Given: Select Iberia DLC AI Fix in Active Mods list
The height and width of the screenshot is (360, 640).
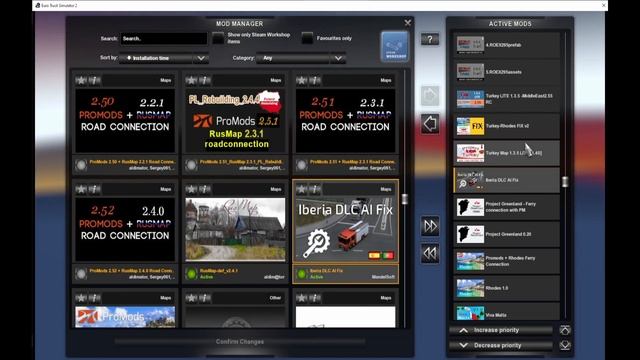Looking at the screenshot, I should [507, 180].
